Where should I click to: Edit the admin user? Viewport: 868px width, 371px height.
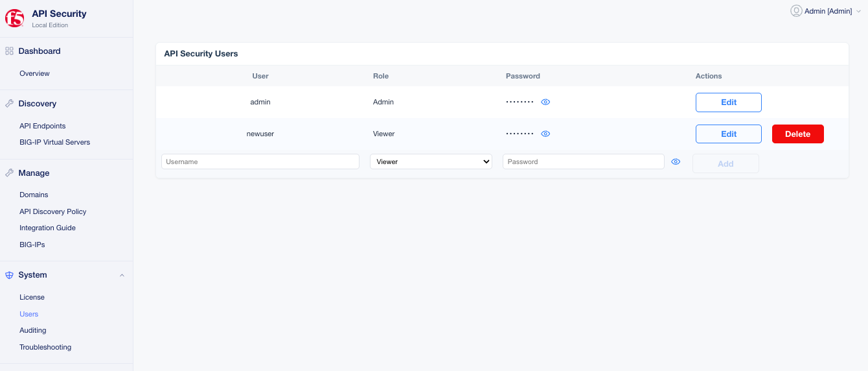point(729,102)
